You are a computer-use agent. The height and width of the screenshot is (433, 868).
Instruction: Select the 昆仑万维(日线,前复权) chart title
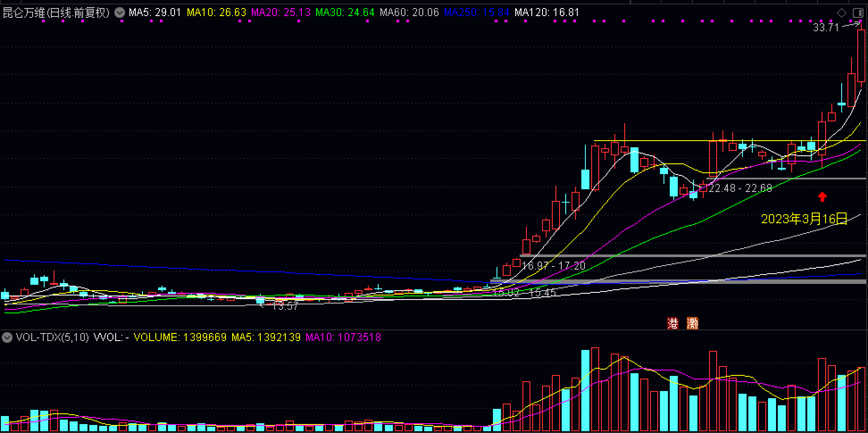[x=56, y=12]
